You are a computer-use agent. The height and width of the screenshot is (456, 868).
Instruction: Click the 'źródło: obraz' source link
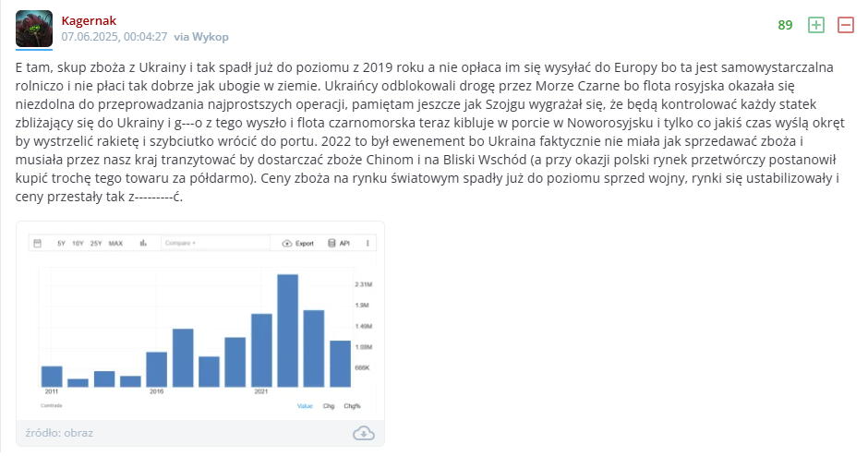(60, 433)
